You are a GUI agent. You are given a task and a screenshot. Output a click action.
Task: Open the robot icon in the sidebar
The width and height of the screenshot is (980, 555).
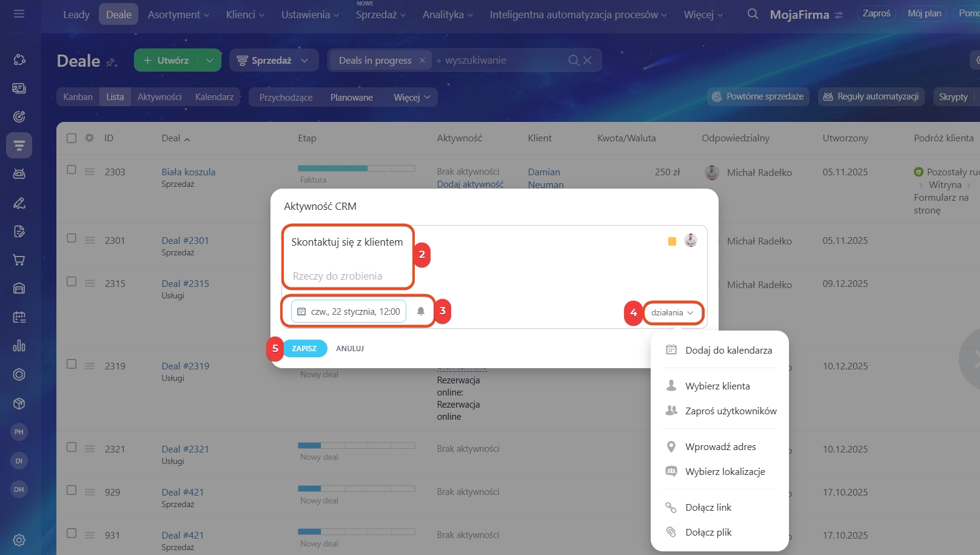click(19, 174)
